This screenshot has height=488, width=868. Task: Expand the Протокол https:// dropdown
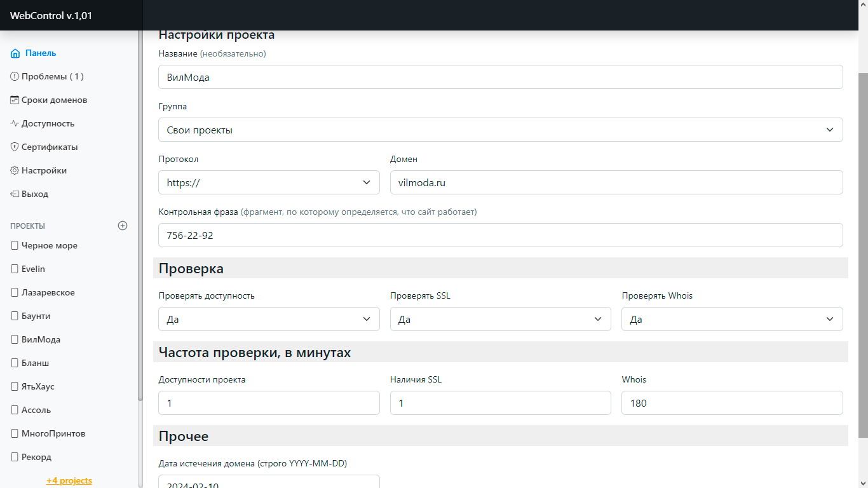[x=269, y=182]
